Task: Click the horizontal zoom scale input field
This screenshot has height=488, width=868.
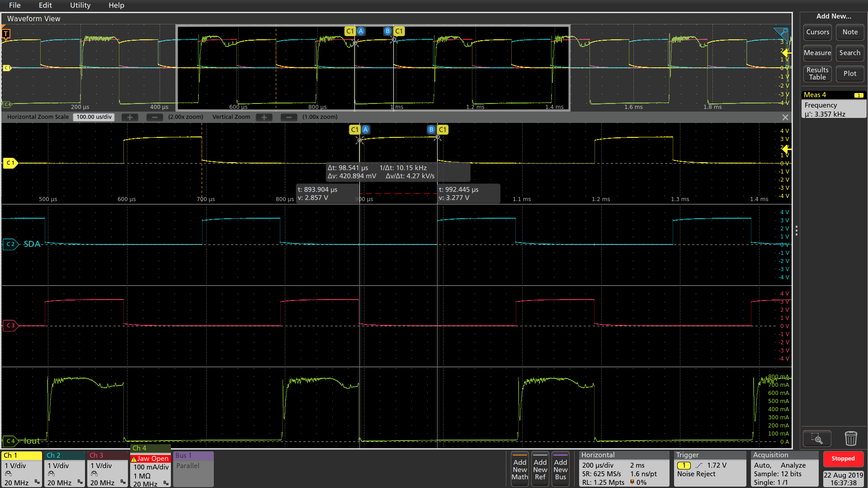Action: (x=94, y=117)
